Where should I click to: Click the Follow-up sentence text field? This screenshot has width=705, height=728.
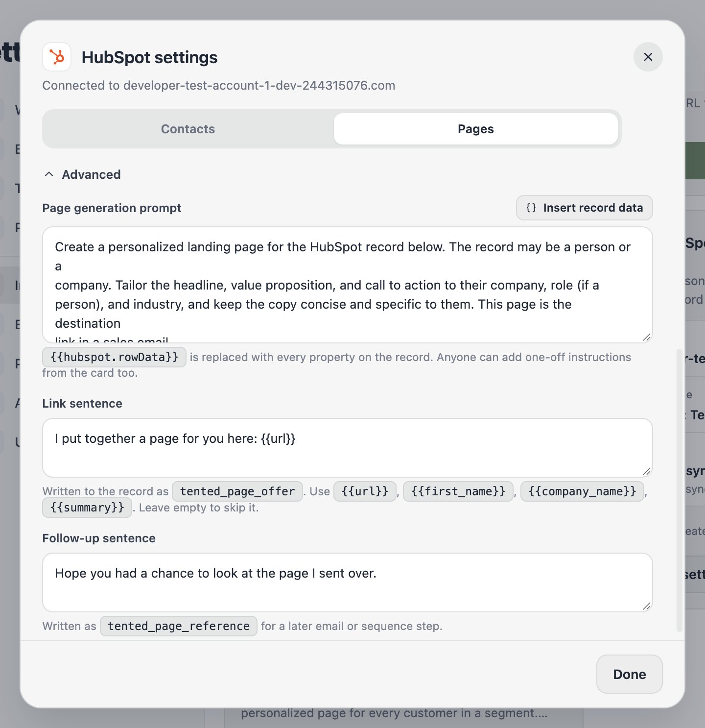347,582
